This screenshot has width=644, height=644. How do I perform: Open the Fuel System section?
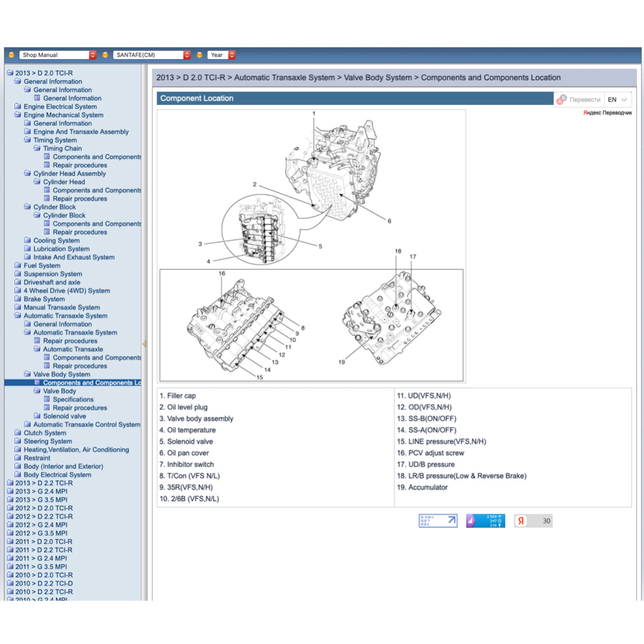(x=42, y=265)
